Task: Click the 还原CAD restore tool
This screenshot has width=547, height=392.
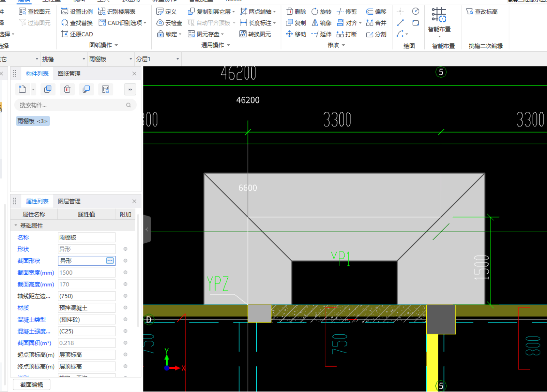Action: (x=77, y=34)
